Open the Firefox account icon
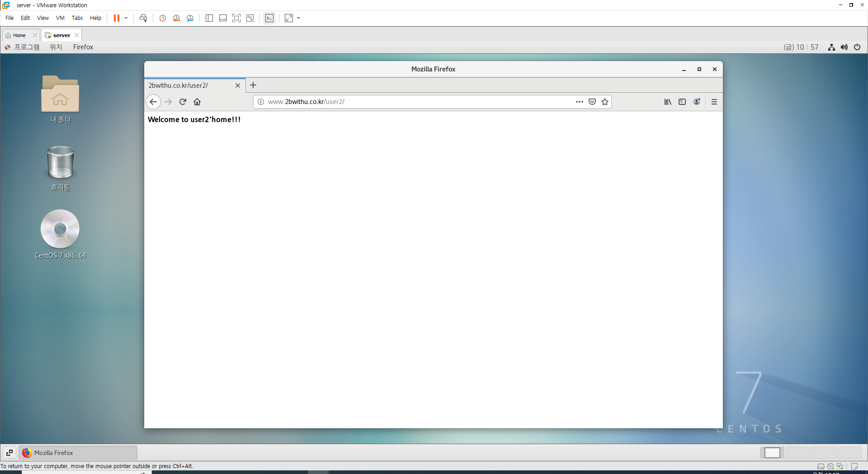The image size is (868, 474). pyautogui.click(x=697, y=102)
